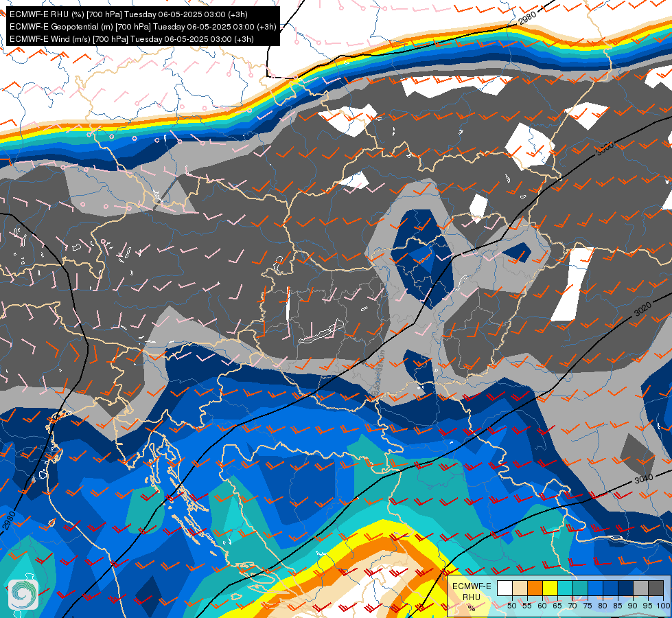Click the legend value 100
672x618 pixels.
pyautogui.click(x=663, y=606)
